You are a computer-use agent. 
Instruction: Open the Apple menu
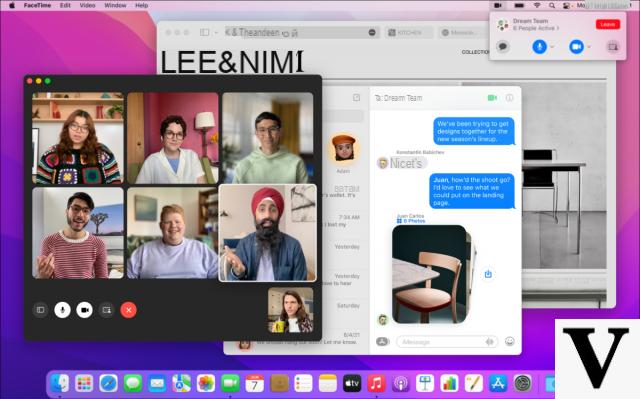tap(11, 5)
